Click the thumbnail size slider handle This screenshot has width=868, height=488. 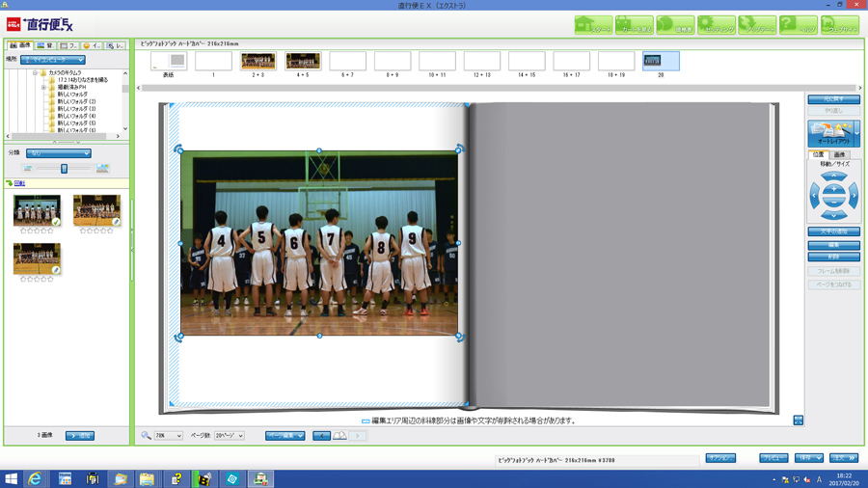(65, 169)
